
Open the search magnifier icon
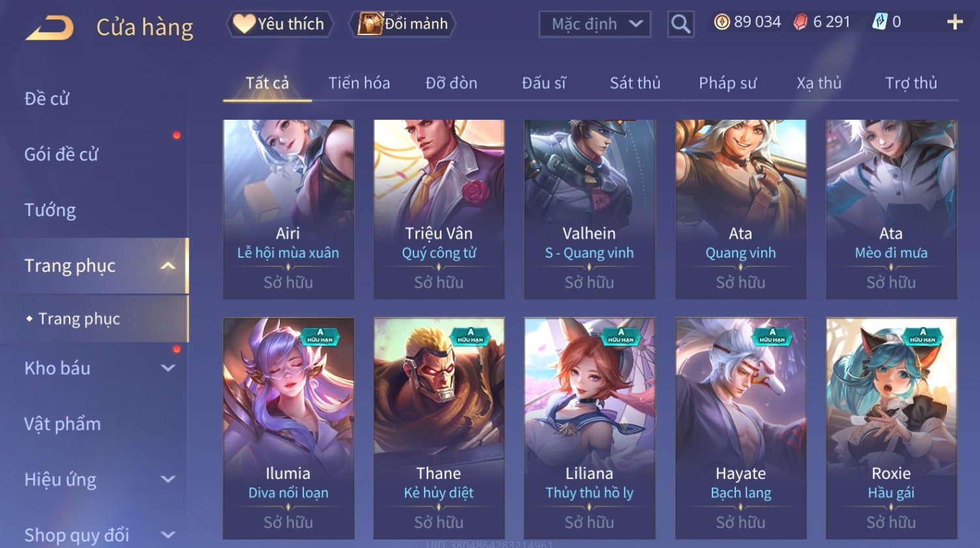[680, 24]
